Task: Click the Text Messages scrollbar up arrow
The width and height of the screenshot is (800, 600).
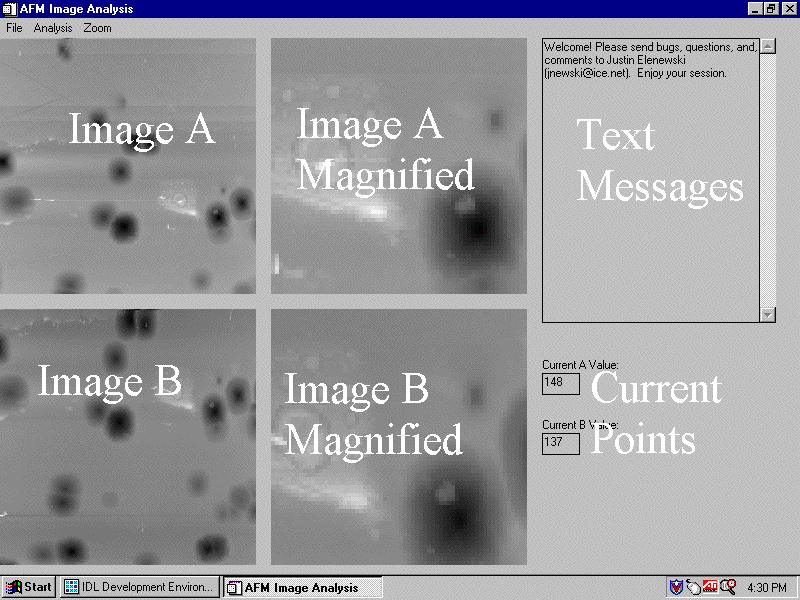Action: [x=768, y=44]
